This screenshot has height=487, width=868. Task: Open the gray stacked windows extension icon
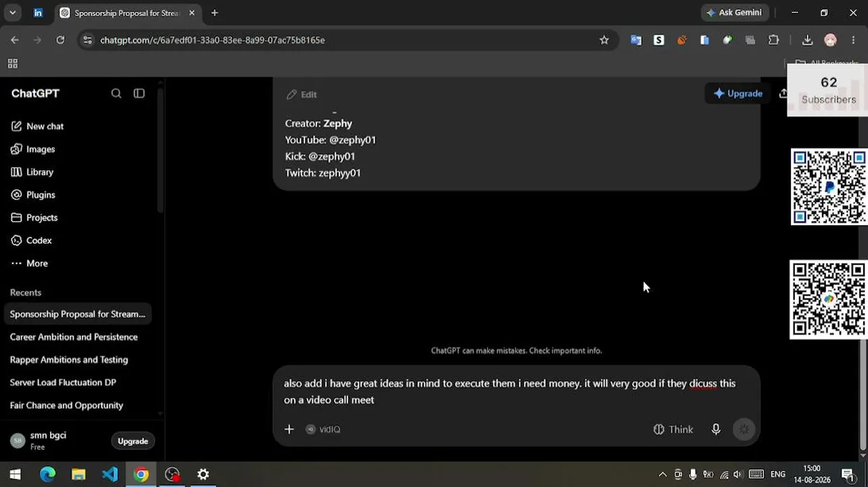(750, 41)
